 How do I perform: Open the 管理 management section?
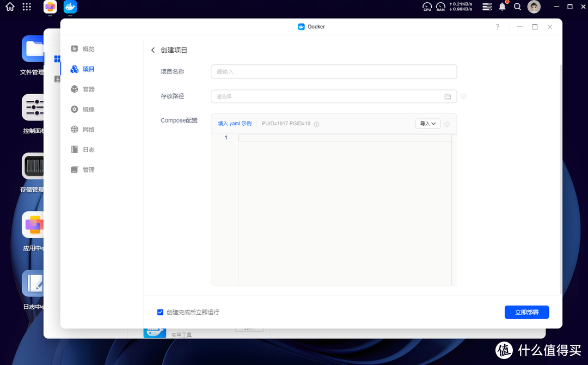(87, 169)
